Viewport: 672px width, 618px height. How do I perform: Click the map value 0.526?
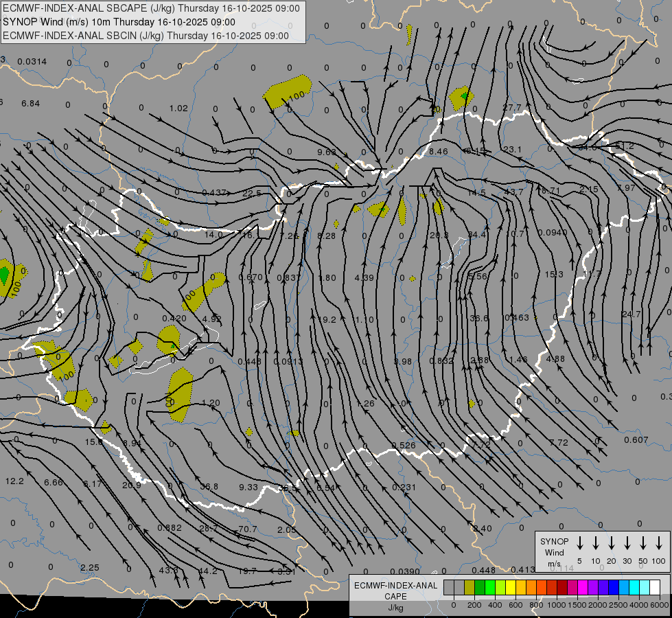click(404, 445)
